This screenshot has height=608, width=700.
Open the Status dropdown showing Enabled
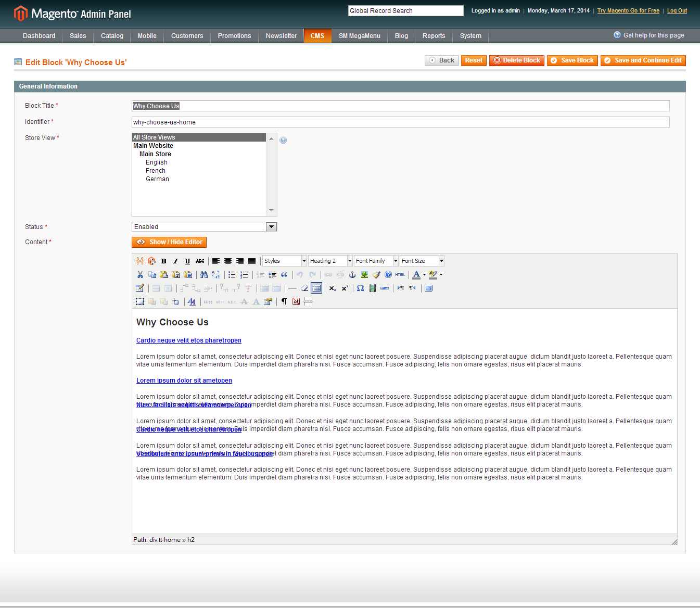(x=204, y=227)
